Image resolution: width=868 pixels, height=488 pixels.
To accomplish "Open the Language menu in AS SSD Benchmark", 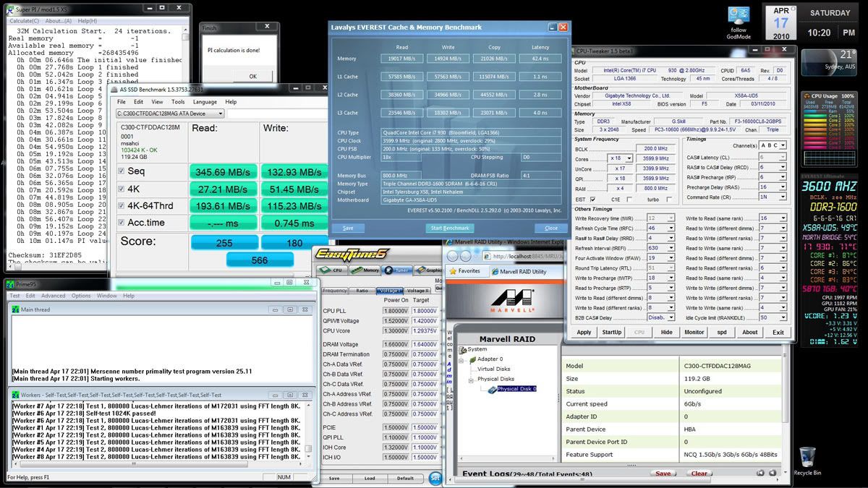I will coord(205,102).
